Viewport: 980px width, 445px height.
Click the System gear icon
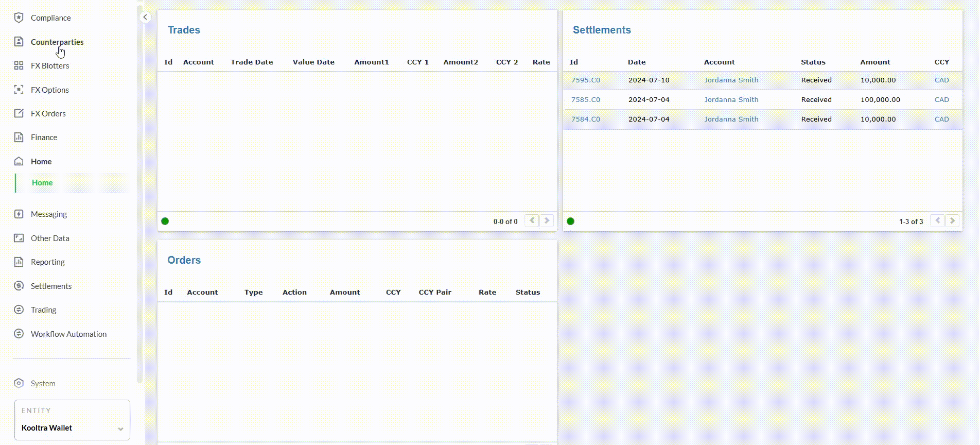pyautogui.click(x=19, y=383)
